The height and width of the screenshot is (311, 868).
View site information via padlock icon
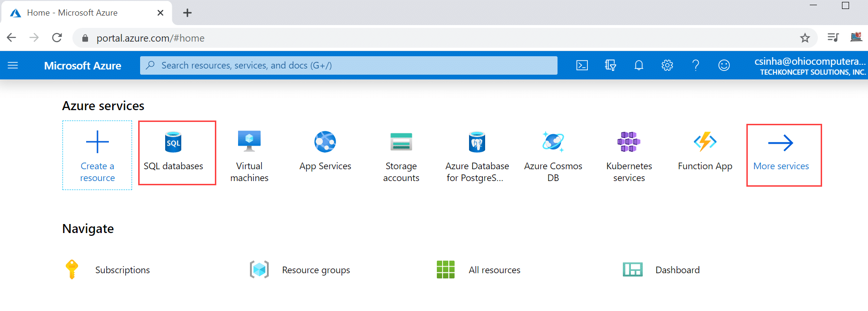coord(85,38)
